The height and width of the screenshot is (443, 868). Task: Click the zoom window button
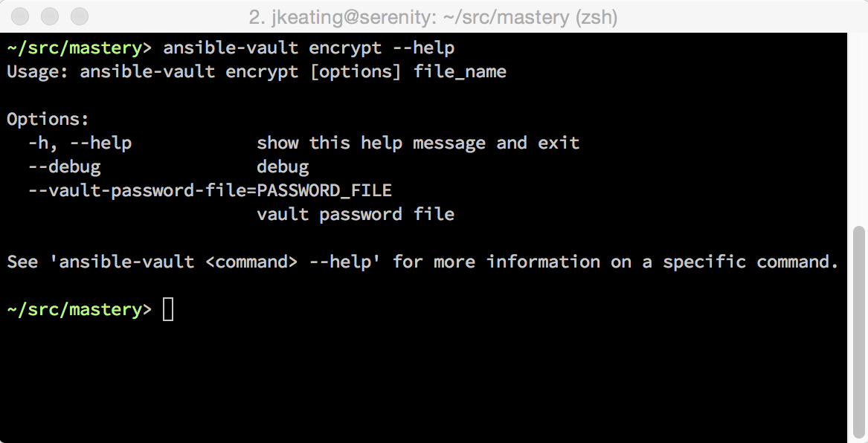[x=80, y=16]
